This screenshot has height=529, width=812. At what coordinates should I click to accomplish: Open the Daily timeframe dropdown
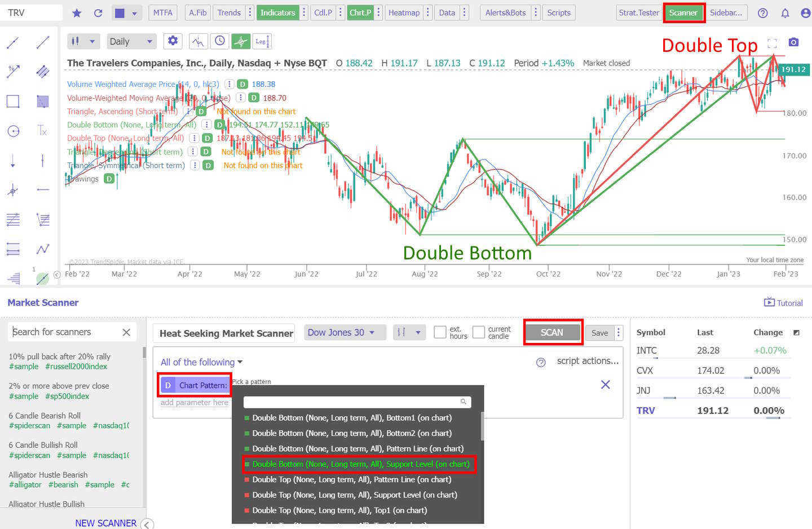(x=131, y=41)
